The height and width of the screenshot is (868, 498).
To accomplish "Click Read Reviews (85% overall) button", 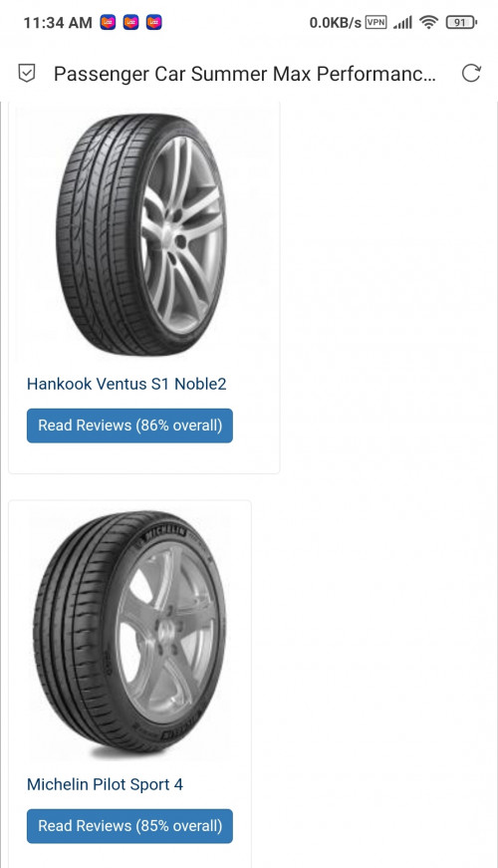I will coord(129,826).
